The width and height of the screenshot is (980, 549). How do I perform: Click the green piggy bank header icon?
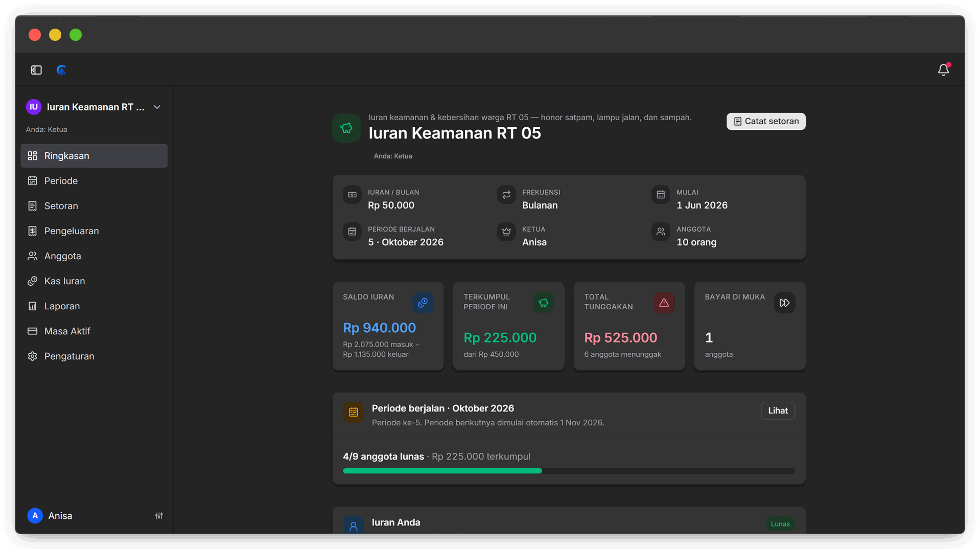[346, 128]
